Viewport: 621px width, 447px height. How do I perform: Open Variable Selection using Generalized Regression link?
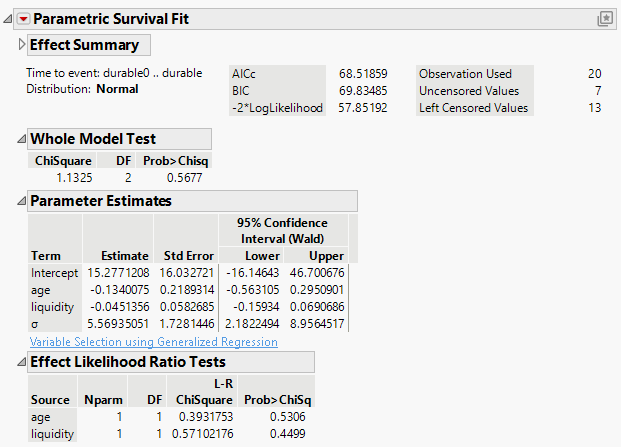[x=154, y=342]
